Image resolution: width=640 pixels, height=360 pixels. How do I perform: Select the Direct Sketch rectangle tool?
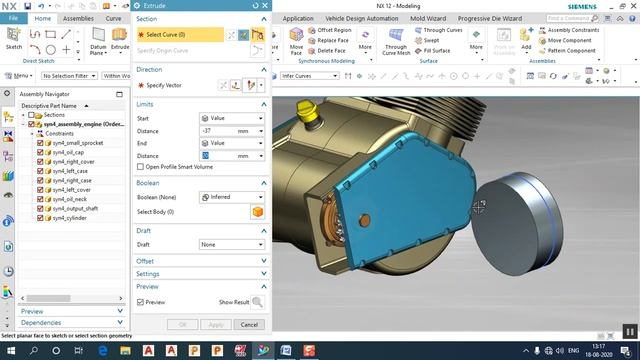pyautogui.click(x=51, y=34)
